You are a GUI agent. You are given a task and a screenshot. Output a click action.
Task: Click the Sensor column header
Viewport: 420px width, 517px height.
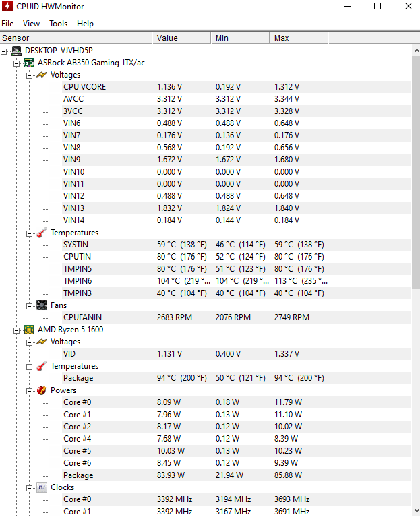tap(76, 38)
